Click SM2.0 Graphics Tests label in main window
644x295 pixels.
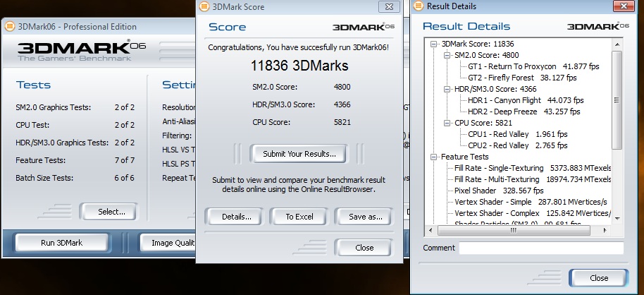[x=54, y=107]
